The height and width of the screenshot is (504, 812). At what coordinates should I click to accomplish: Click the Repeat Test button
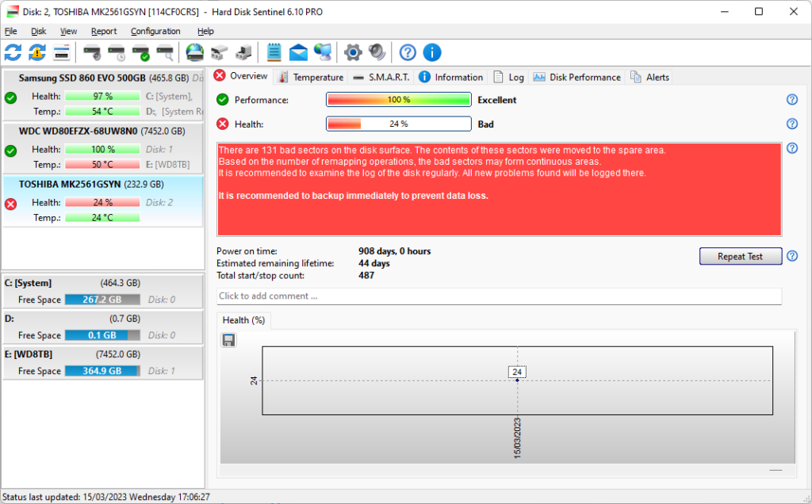(741, 256)
